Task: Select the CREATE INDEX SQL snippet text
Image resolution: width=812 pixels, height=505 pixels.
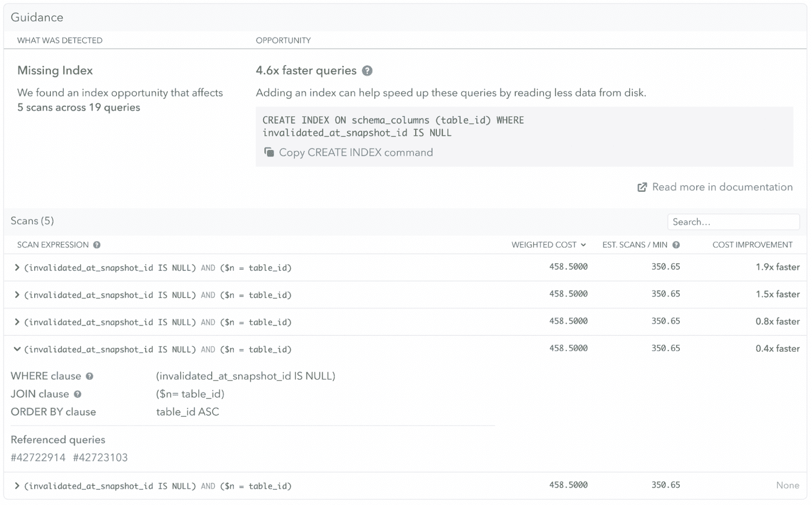Action: (x=392, y=126)
